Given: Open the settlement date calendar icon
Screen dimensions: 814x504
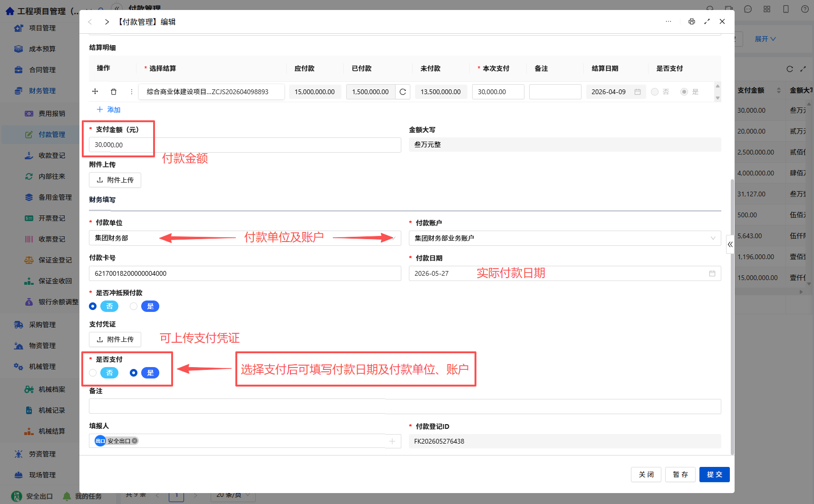Looking at the screenshot, I should click(638, 92).
